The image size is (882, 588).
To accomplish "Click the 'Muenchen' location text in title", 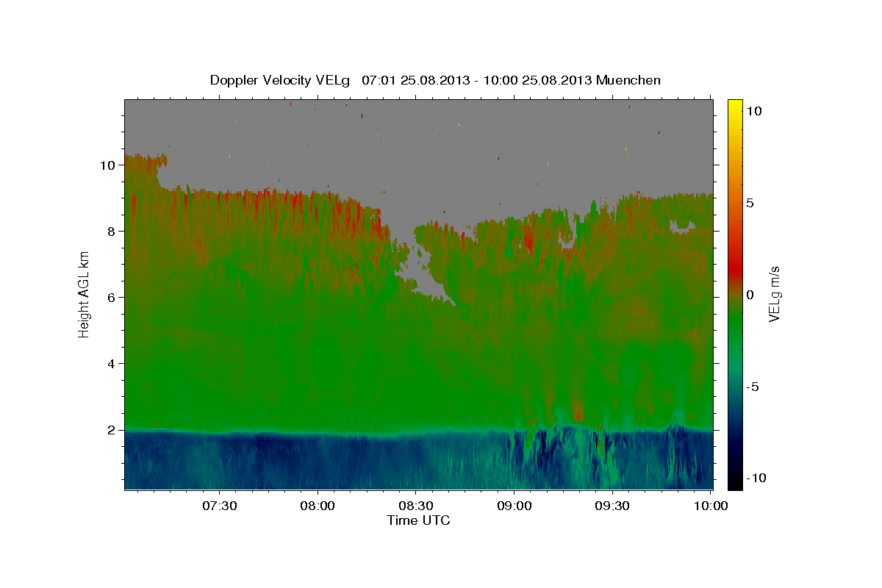I will [x=628, y=80].
